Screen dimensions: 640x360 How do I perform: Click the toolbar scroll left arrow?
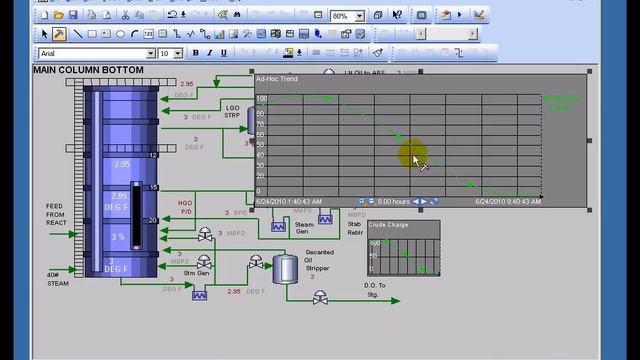click(x=421, y=34)
